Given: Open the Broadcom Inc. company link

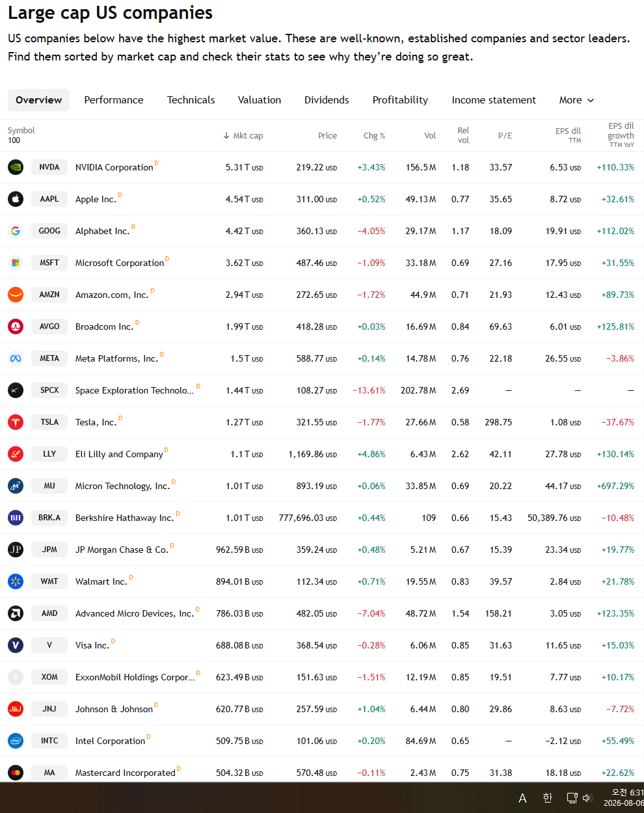Looking at the screenshot, I should coord(104,327).
